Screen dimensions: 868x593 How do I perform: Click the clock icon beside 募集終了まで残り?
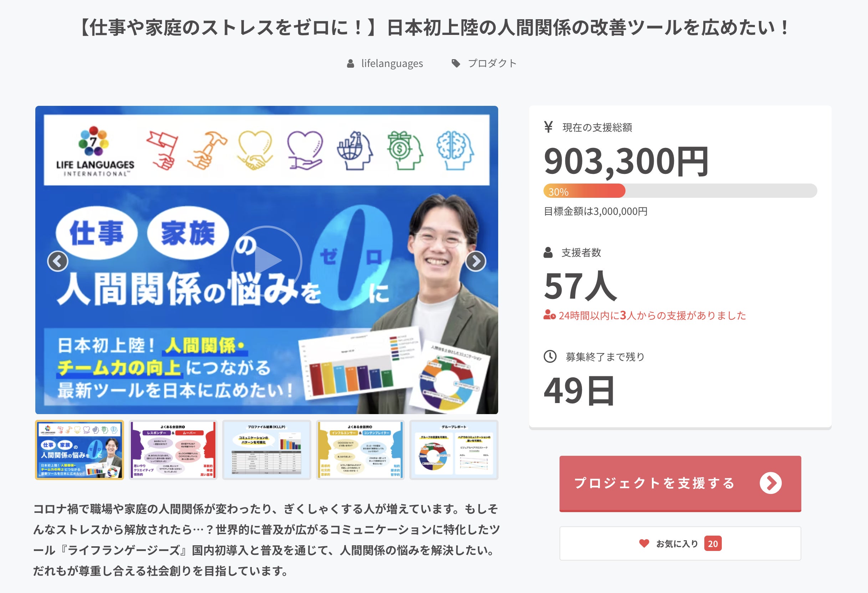point(550,356)
